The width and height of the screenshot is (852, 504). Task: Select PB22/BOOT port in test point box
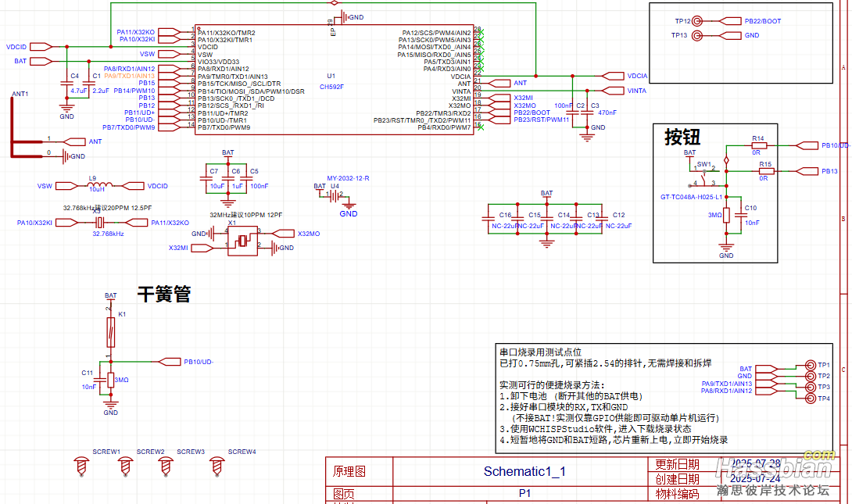(730, 21)
